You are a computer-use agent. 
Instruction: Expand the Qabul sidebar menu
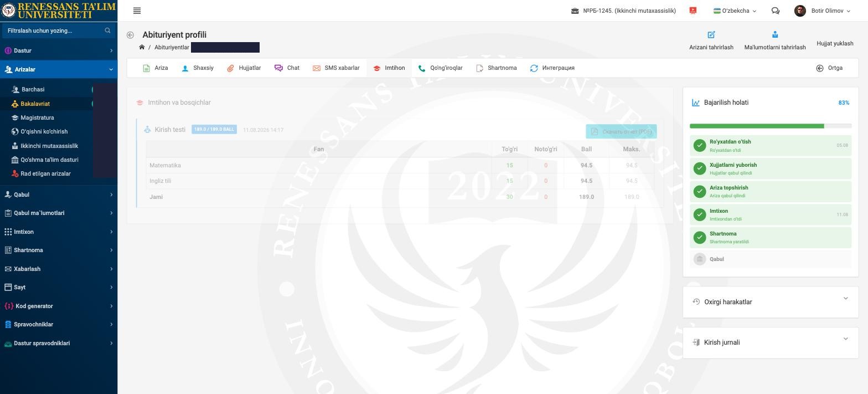59,195
